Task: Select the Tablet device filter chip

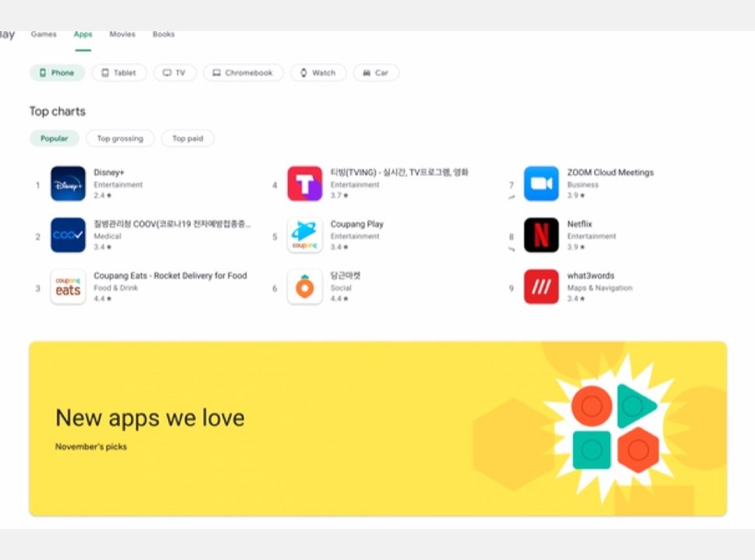Action: 119,72
